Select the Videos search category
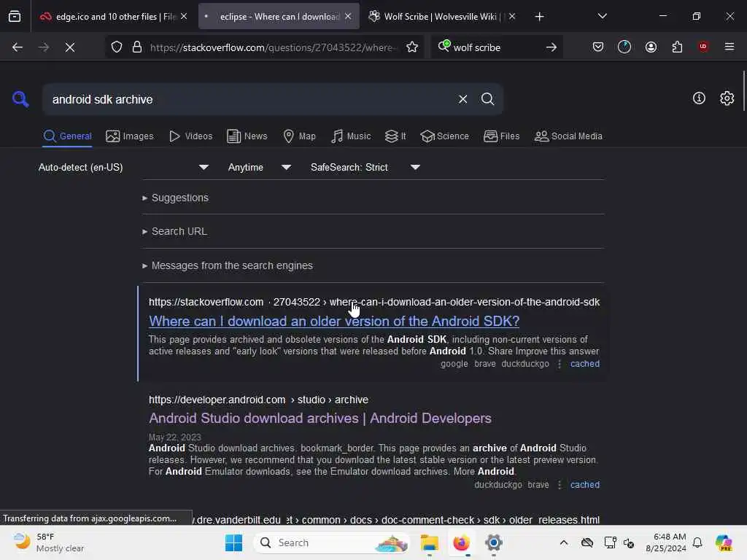The image size is (747, 560). click(191, 136)
